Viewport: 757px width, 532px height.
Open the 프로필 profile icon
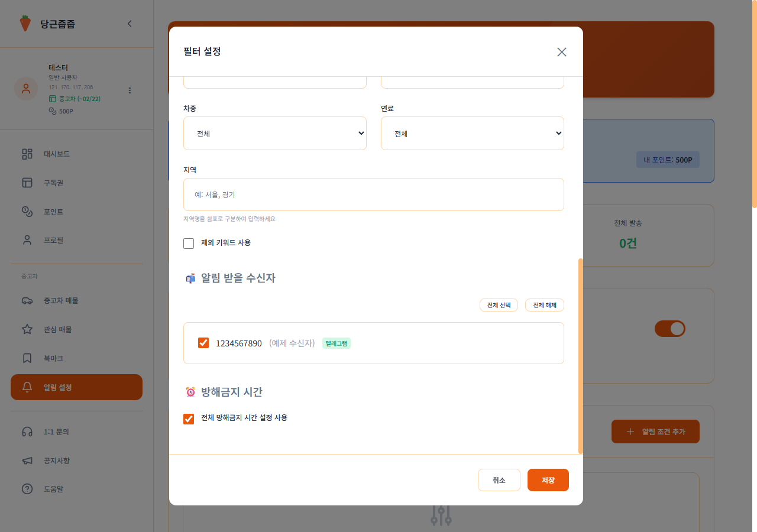tap(27, 240)
